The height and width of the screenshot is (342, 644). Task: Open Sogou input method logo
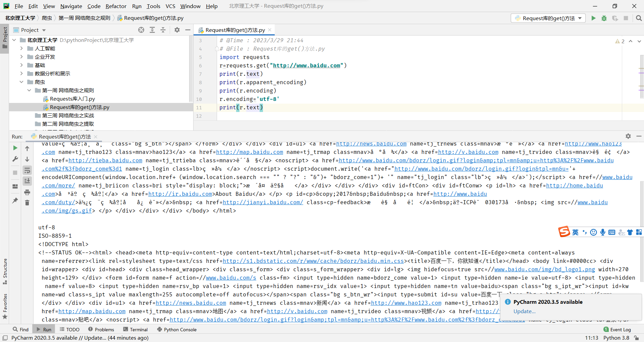pos(564,232)
